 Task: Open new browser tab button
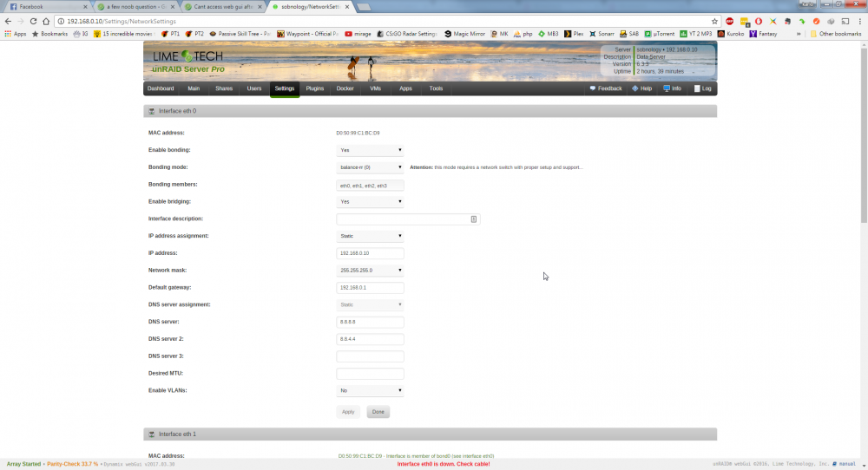(x=364, y=7)
